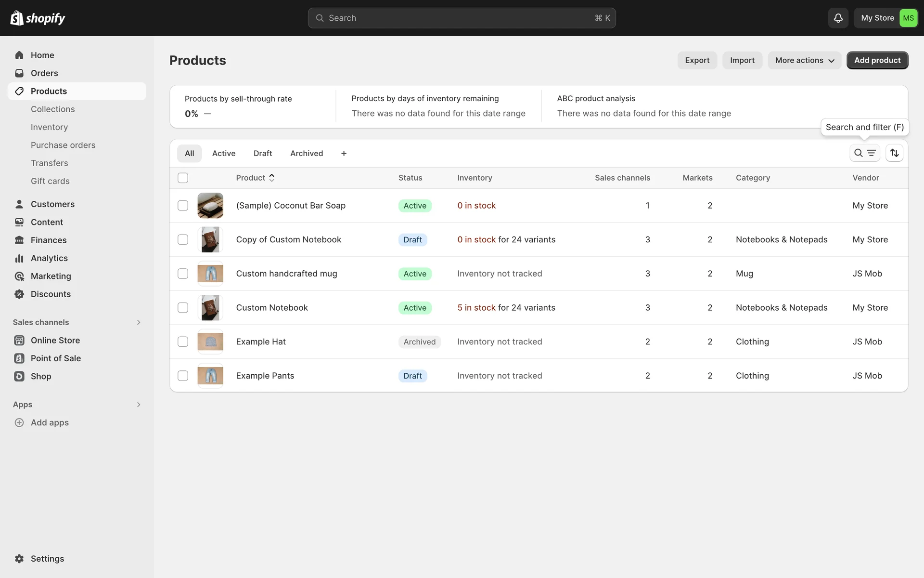
Task: Expand the Sales channels section chevron
Action: tap(139, 322)
